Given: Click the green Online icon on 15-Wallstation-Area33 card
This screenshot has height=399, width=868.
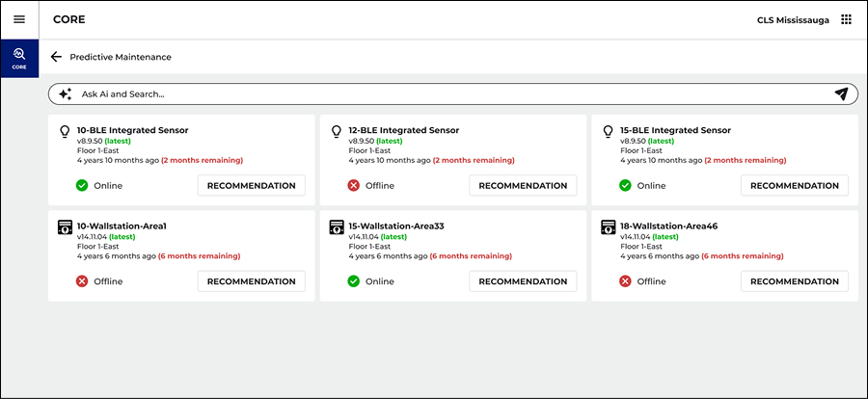Looking at the screenshot, I should [x=353, y=281].
